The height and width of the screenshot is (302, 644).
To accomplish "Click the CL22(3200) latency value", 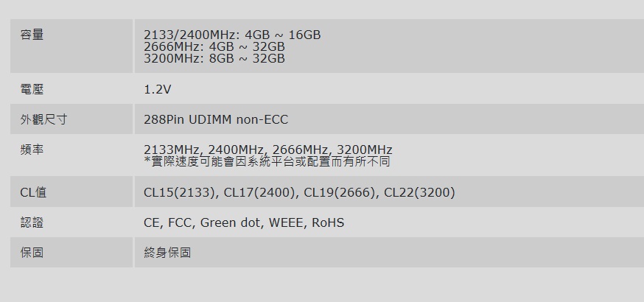I will (419, 192).
